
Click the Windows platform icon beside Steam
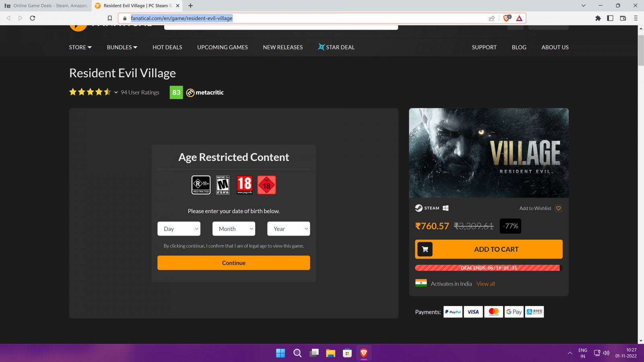[x=446, y=208]
